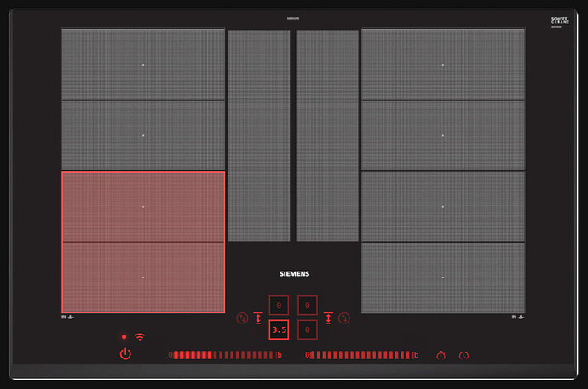
Task: Set a level on the left power slider
Action: 223,355
